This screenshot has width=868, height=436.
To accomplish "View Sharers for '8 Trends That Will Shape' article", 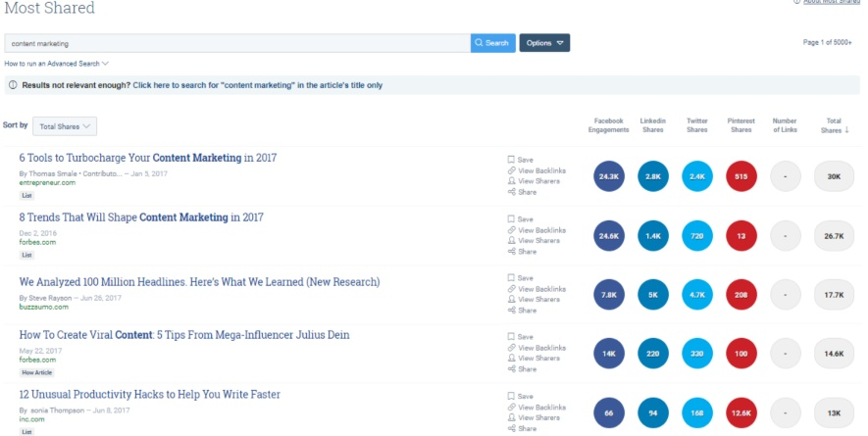I will point(538,240).
